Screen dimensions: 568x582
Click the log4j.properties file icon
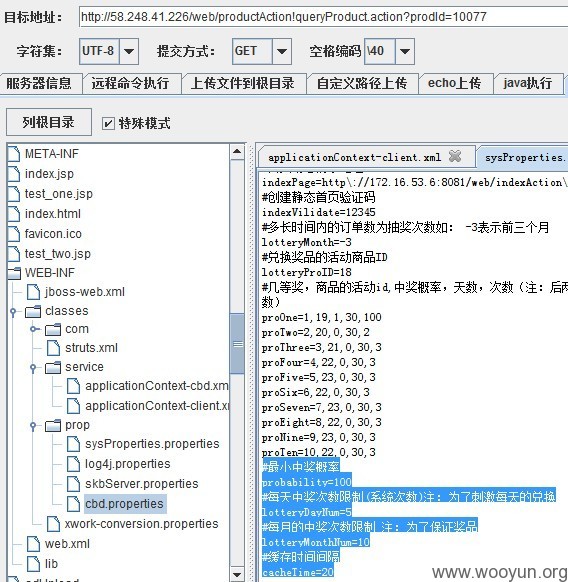(x=74, y=464)
